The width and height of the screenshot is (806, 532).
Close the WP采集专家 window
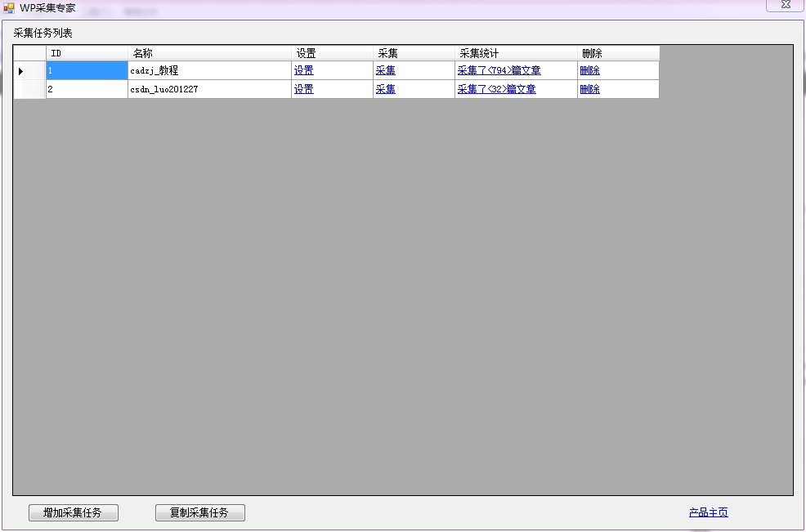coord(785,5)
